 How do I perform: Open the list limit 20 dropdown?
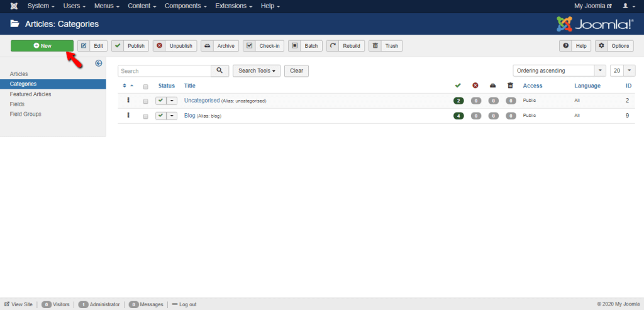623,70
